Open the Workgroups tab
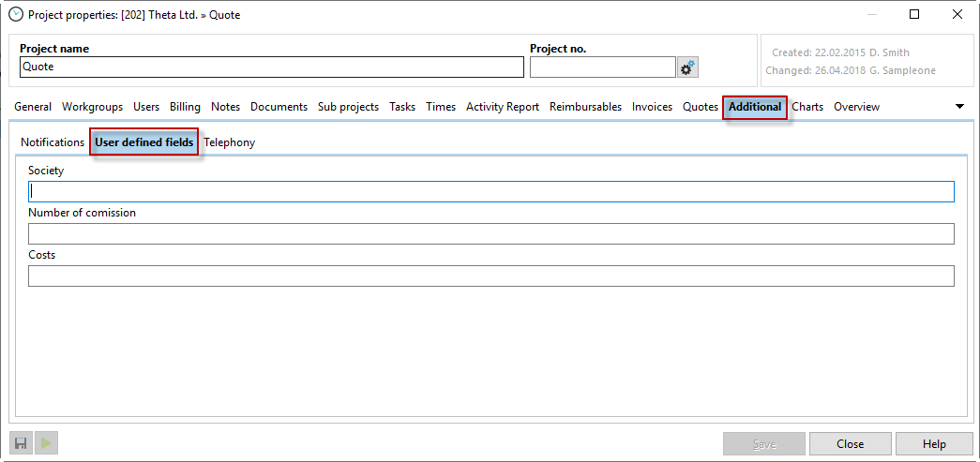Image resolution: width=980 pixels, height=462 pixels. 92,107
